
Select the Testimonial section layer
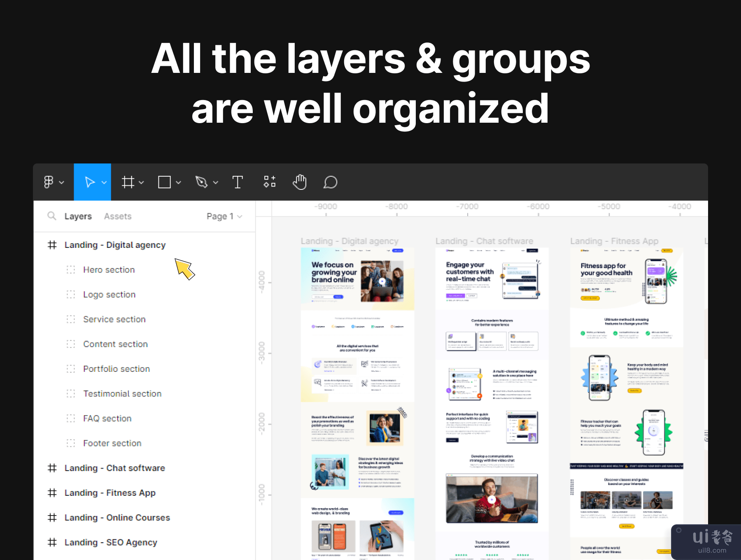pos(122,394)
